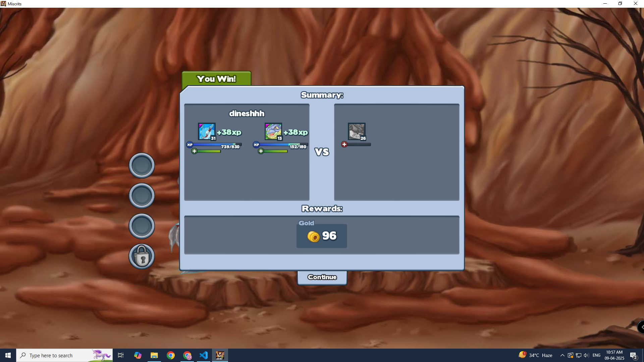Select the third circular side button
The width and height of the screenshot is (644, 362).
(x=142, y=226)
